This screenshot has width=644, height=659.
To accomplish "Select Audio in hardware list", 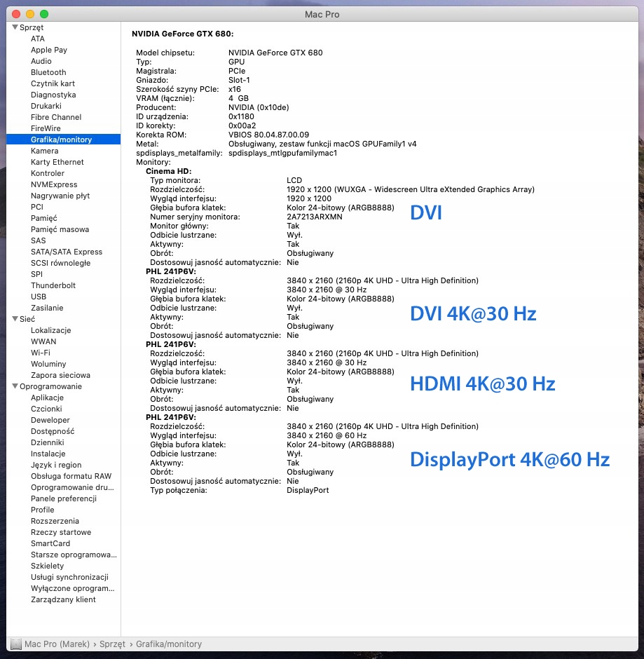I will (41, 61).
